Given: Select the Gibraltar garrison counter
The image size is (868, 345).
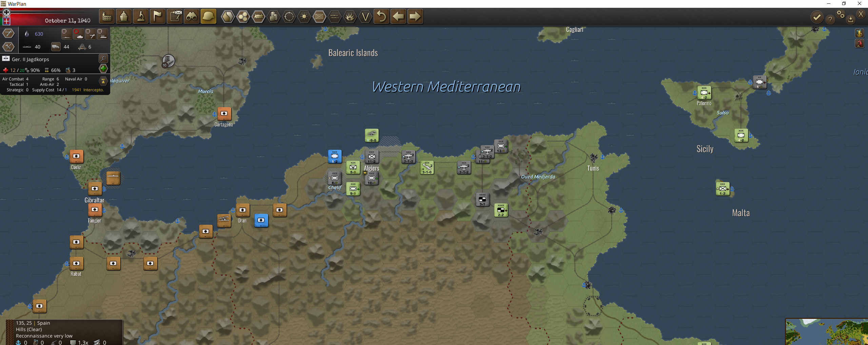Looking at the screenshot, I should (95, 189).
